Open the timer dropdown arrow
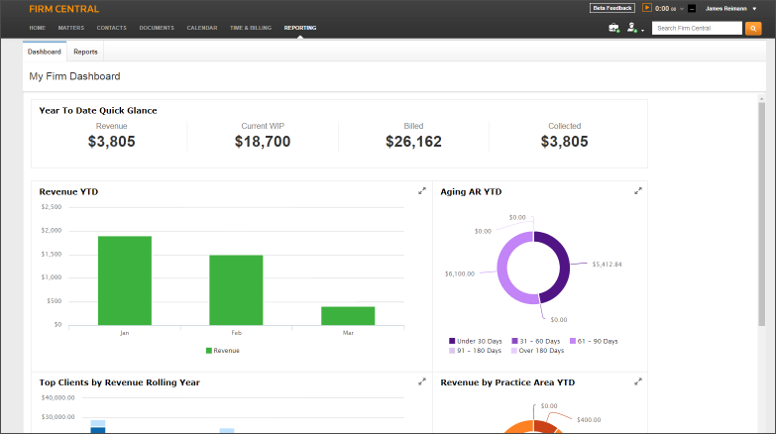 click(x=681, y=8)
